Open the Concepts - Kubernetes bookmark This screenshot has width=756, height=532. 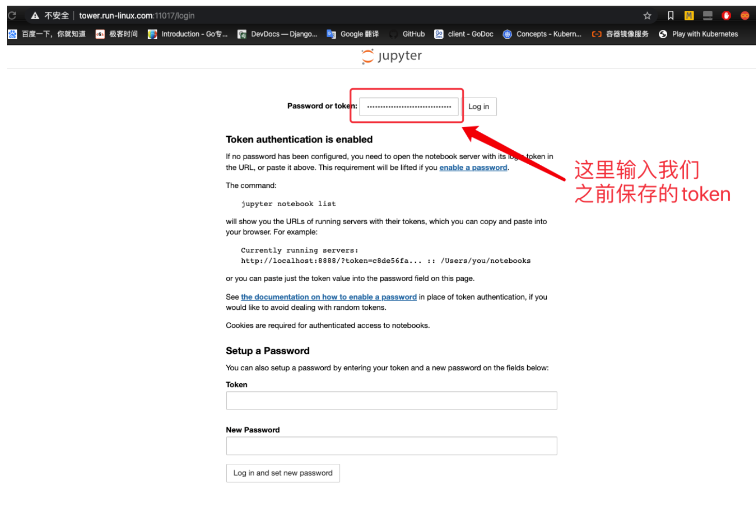542,34
